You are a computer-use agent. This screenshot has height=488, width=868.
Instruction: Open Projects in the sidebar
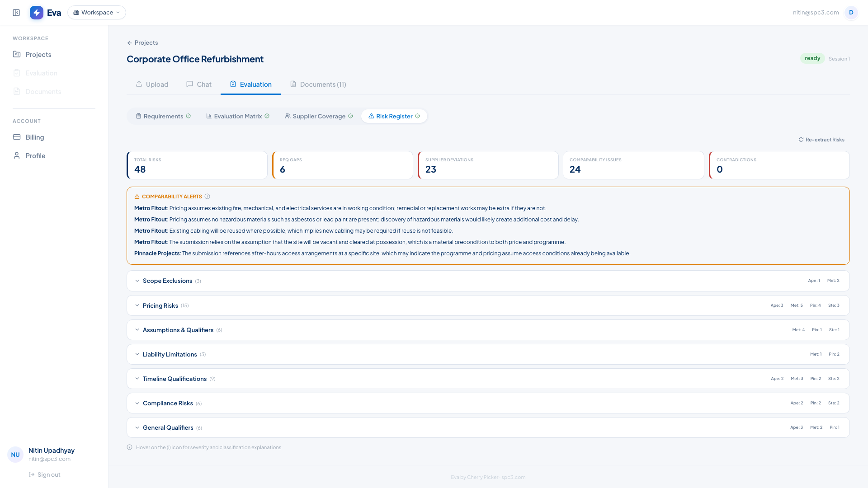54,54
